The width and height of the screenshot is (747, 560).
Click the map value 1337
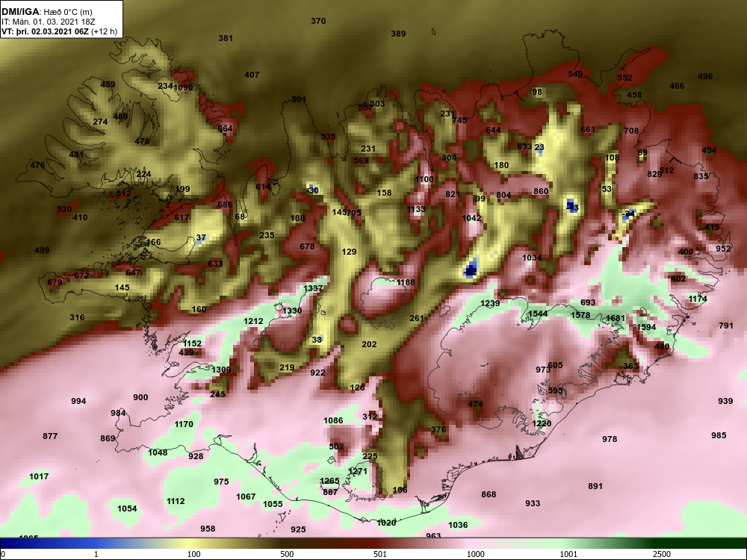(x=313, y=288)
